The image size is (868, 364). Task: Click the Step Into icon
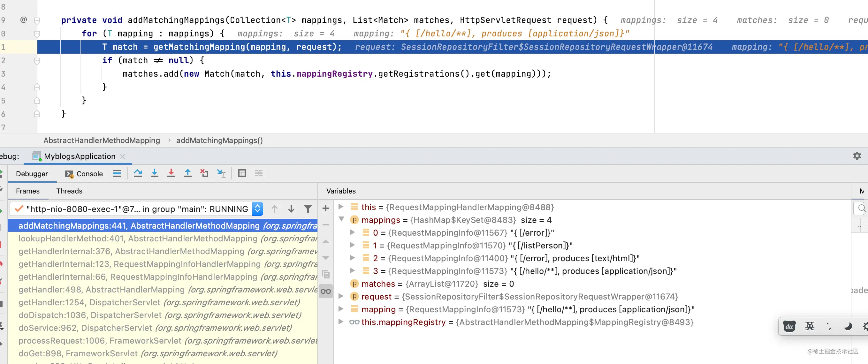pyautogui.click(x=154, y=173)
